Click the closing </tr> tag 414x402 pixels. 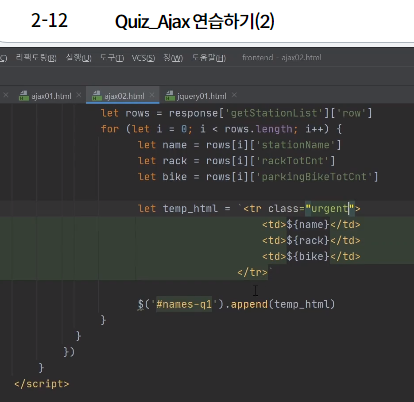pyautogui.click(x=252, y=272)
